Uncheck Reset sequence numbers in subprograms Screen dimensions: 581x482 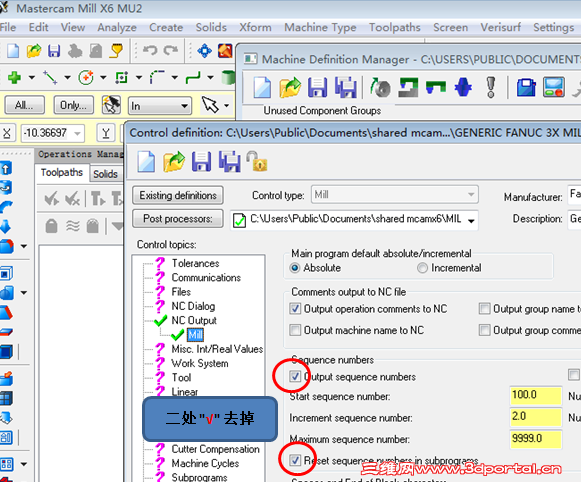[x=295, y=461]
